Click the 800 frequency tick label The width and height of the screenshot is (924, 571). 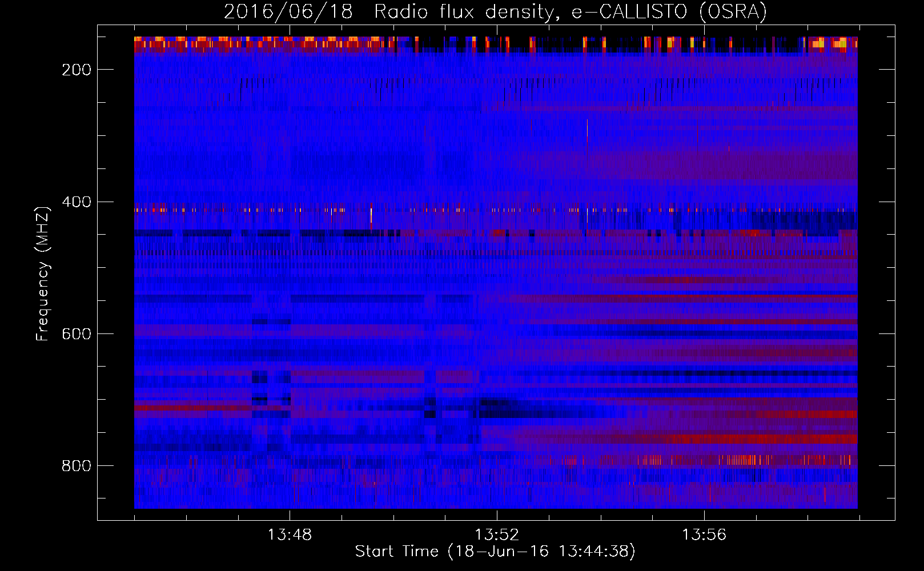tap(77, 466)
